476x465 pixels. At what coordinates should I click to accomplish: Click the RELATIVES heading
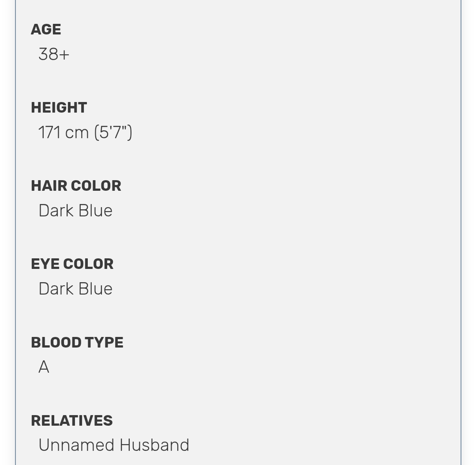coord(71,421)
